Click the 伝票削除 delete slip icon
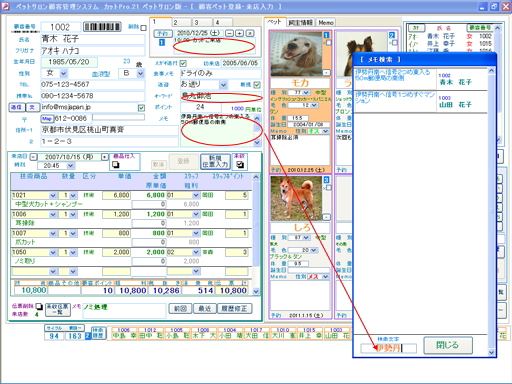 [x=39, y=306]
